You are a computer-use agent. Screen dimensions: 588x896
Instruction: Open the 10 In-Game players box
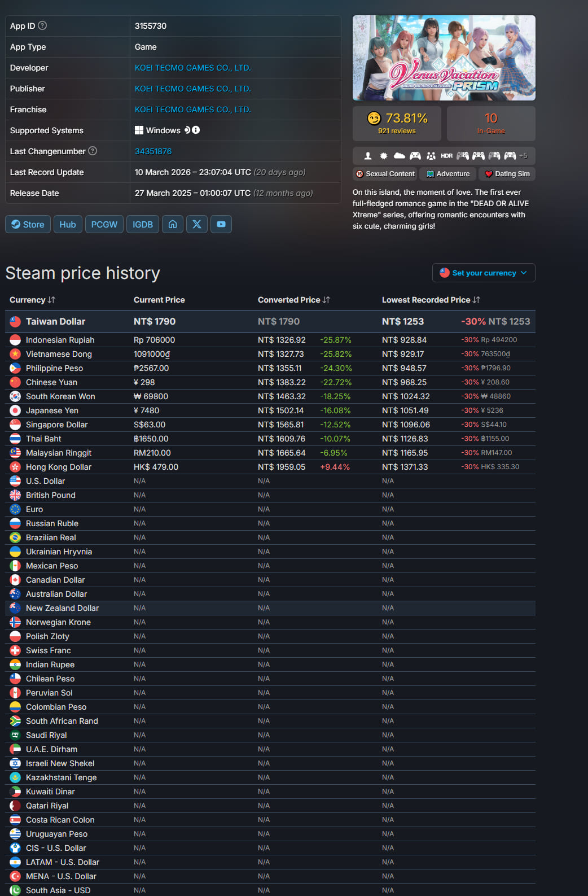click(x=491, y=124)
